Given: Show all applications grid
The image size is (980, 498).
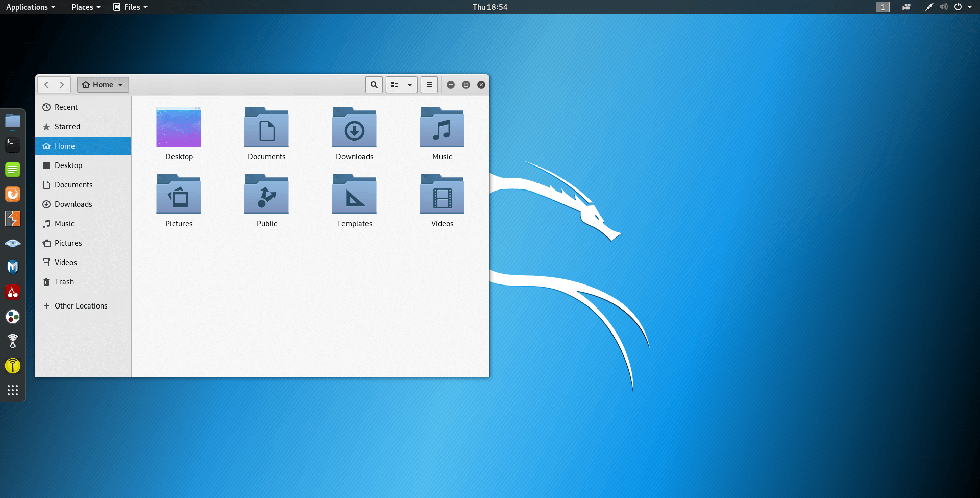Looking at the screenshot, I should (13, 390).
